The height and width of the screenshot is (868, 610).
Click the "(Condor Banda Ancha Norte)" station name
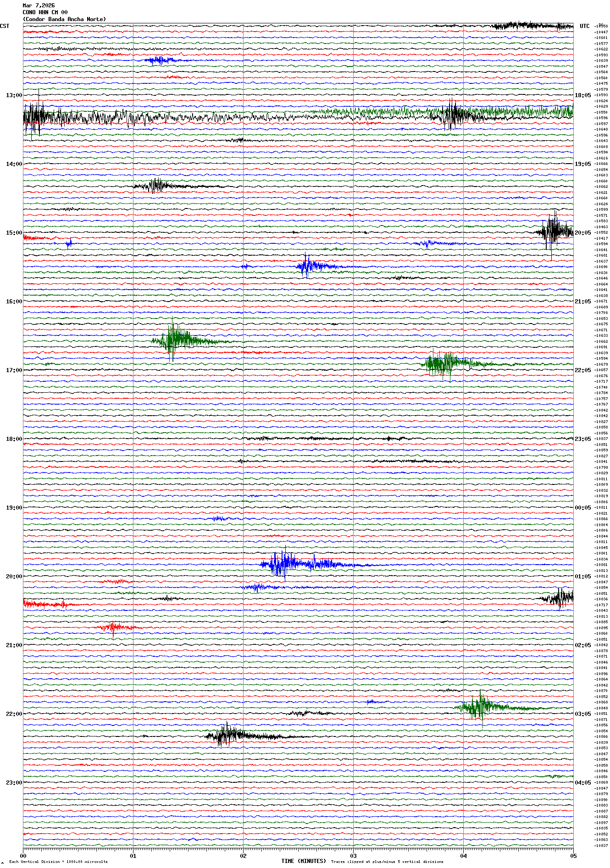(64, 19)
